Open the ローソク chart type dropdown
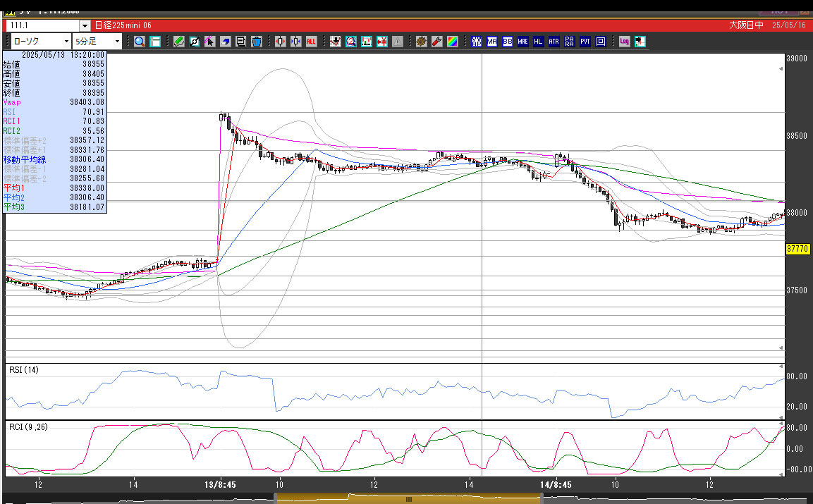Viewport: 813px width, 504px height. (x=41, y=42)
